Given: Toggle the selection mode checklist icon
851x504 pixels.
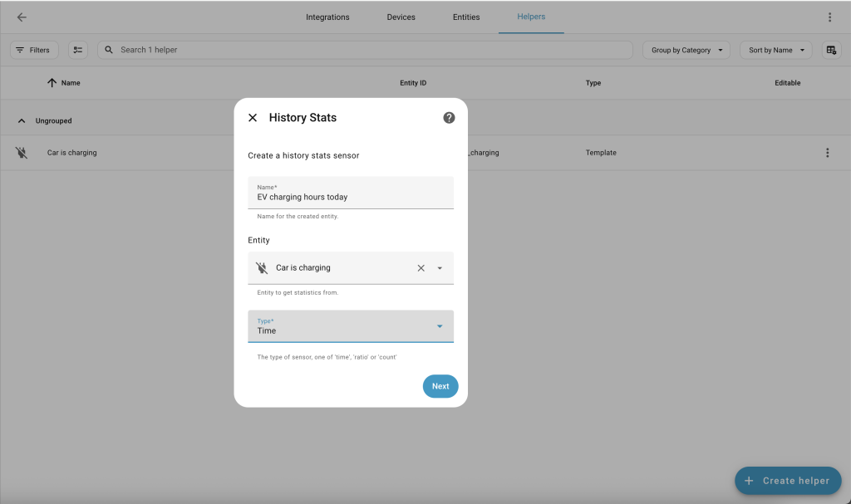Looking at the screenshot, I should tap(77, 50).
